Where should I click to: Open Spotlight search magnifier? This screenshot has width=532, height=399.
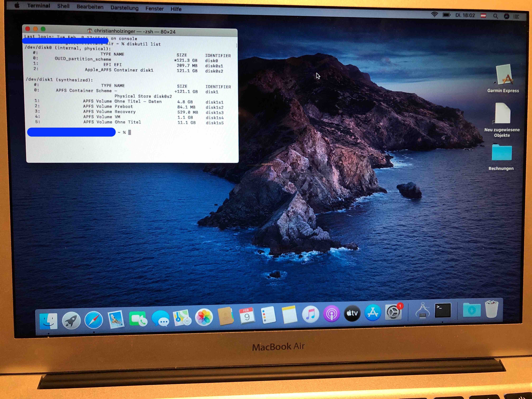[495, 16]
